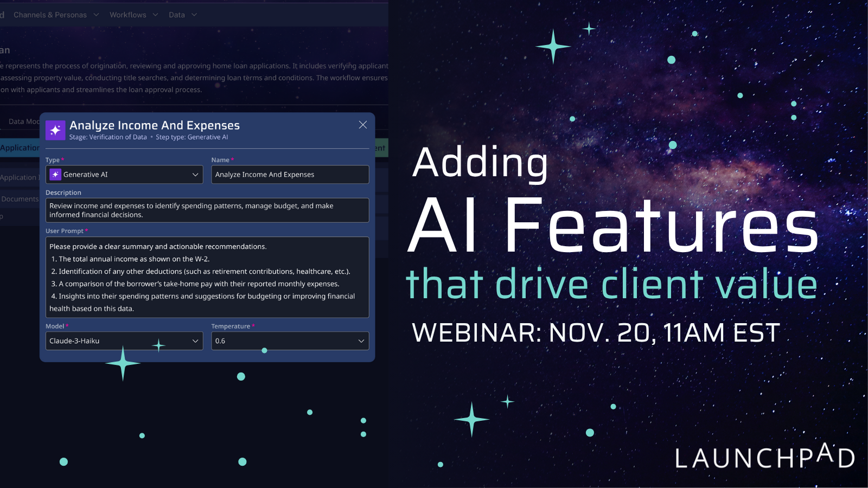Open the Type dropdown showing Generative AI
Viewport: 868px width, 488px height.
tap(124, 175)
